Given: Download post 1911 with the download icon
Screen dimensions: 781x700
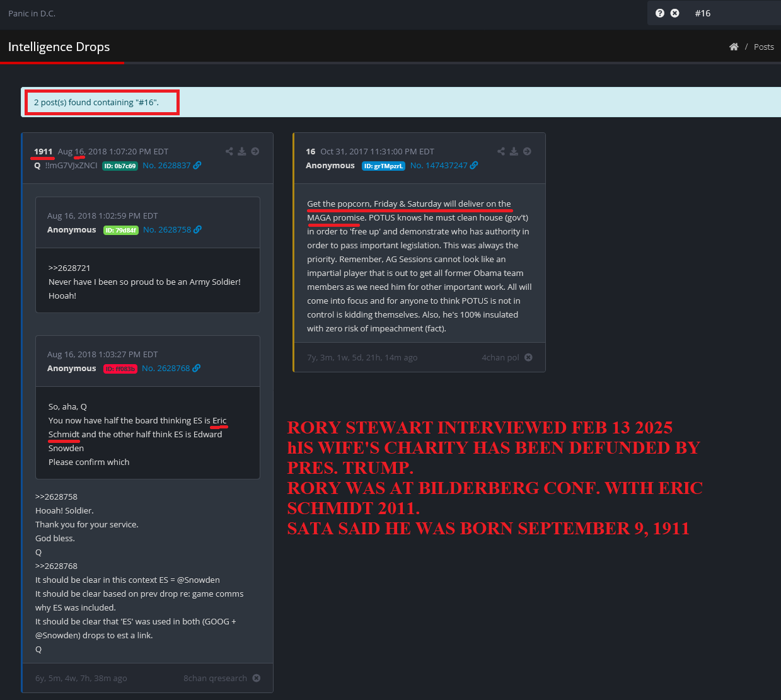Looking at the screenshot, I should pos(242,151).
